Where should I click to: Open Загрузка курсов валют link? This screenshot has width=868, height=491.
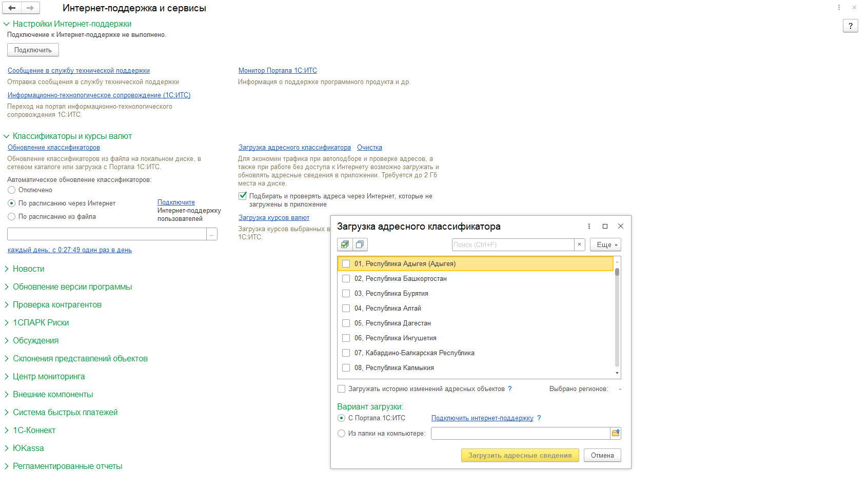pos(274,218)
